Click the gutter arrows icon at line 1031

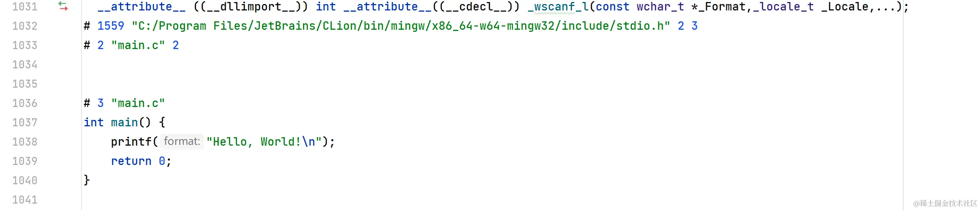[63, 6]
